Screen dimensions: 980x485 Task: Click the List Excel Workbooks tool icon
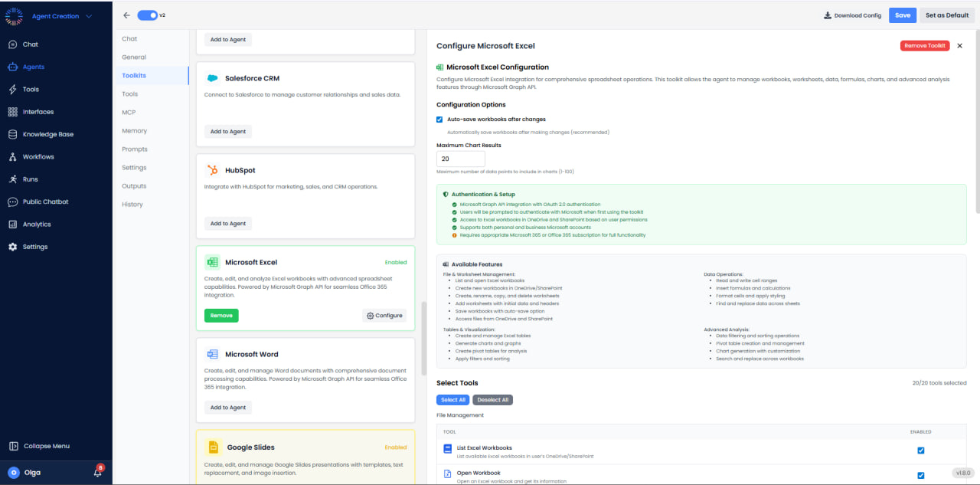pyautogui.click(x=448, y=449)
